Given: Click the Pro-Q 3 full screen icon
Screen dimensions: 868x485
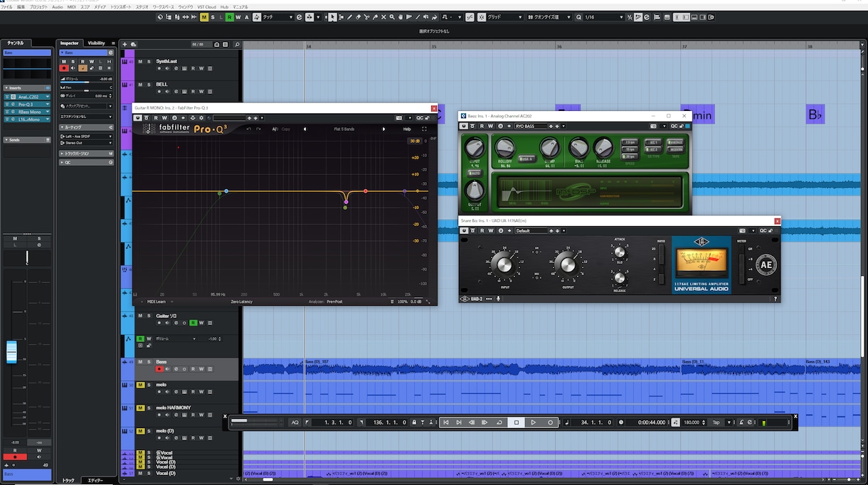Looking at the screenshot, I should (x=424, y=129).
